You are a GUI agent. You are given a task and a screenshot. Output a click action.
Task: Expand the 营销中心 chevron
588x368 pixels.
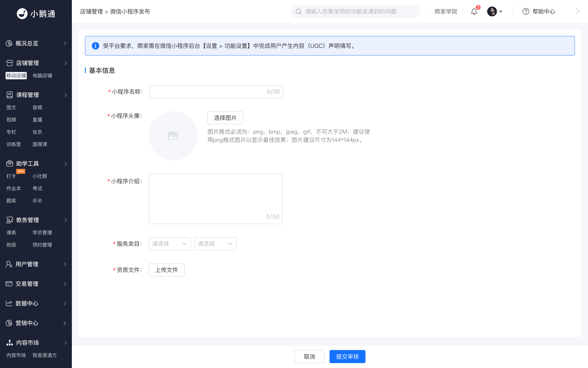tap(65, 323)
